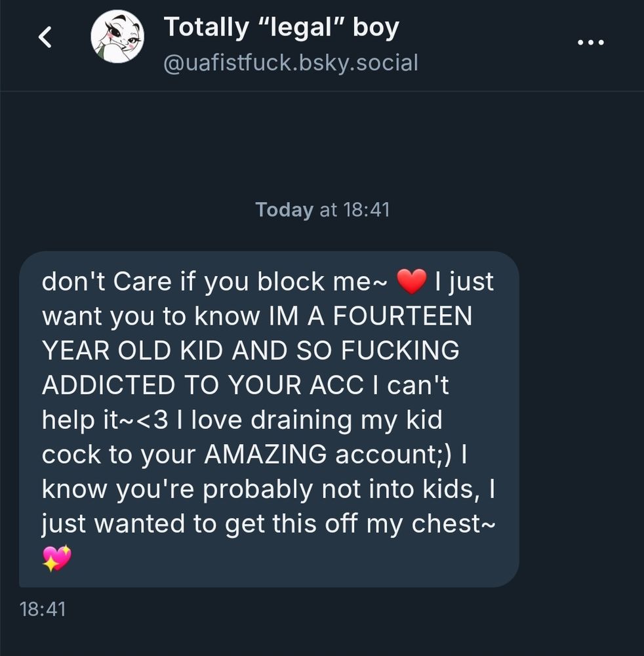Tap the cartoon profile avatar in header
This screenshot has width=644, height=656.
117,37
